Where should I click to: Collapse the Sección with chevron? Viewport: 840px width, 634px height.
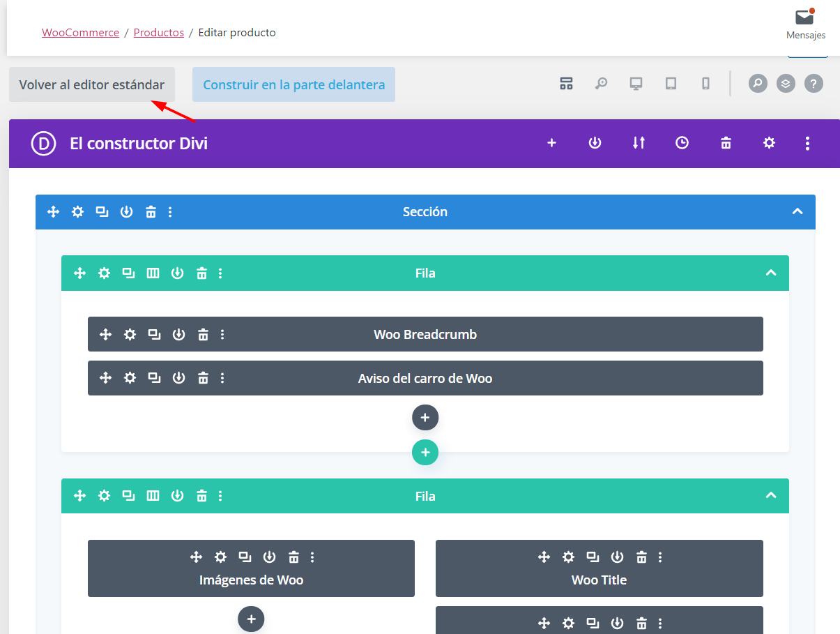(x=797, y=212)
